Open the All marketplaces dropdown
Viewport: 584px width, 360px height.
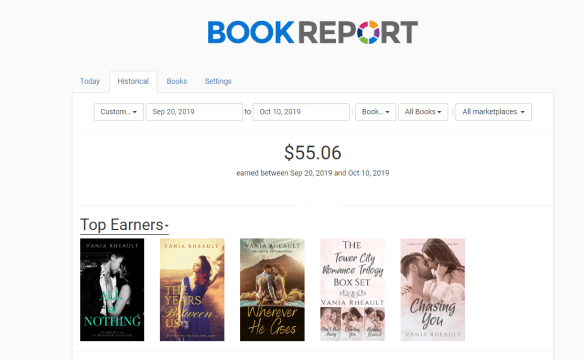coord(493,112)
